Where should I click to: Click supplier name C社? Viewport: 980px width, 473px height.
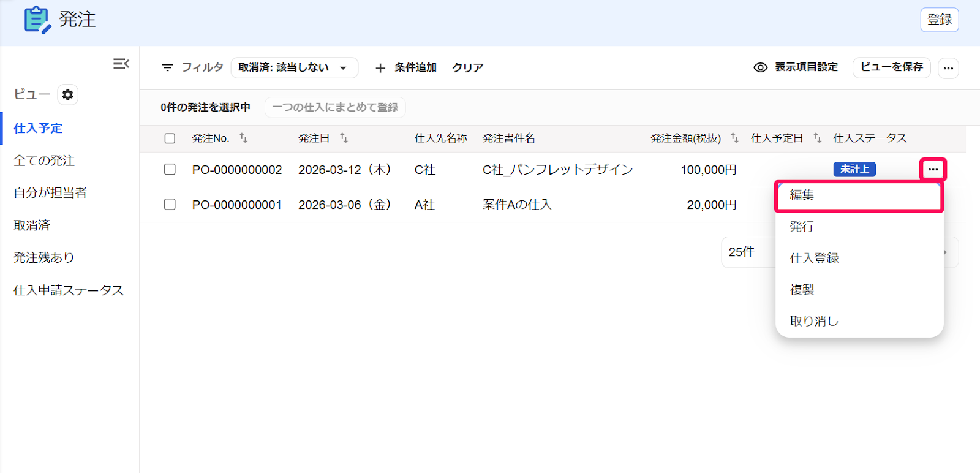coord(425,170)
